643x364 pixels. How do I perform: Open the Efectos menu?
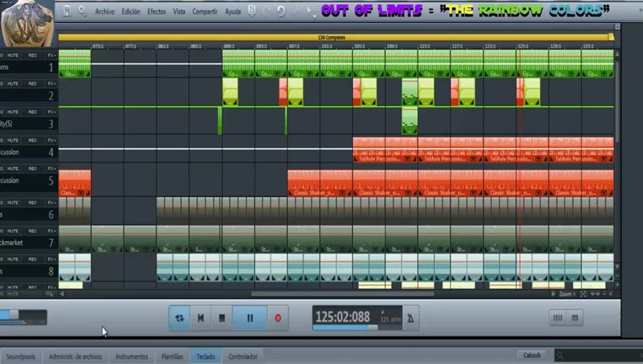156,11
